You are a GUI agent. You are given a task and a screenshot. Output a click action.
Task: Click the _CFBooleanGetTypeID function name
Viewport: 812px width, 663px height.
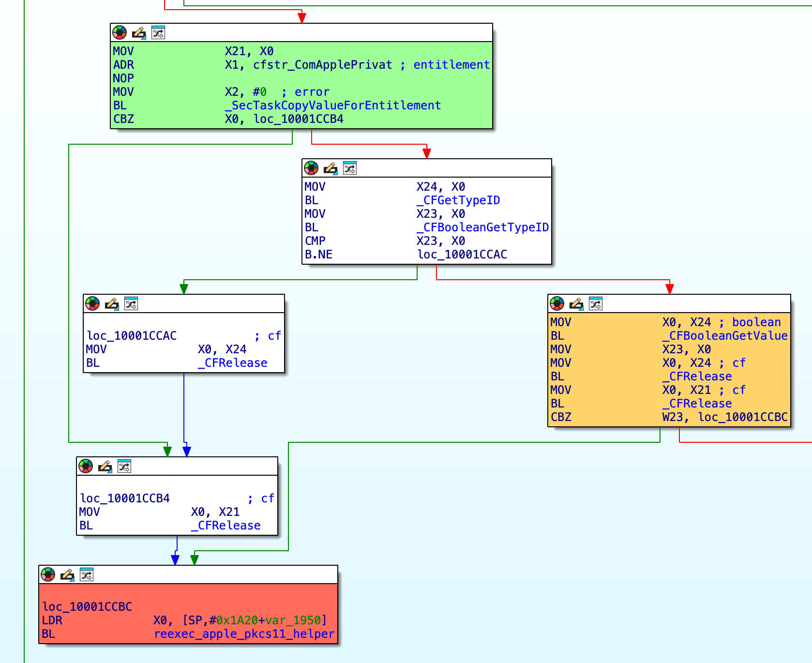coord(484,227)
